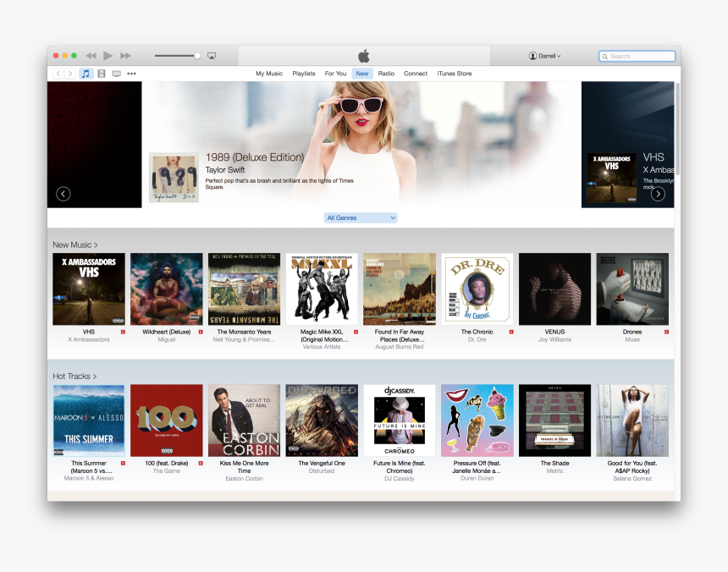Open the 1989 album cover in banner
The width and height of the screenshot is (728, 572).
[x=174, y=178]
